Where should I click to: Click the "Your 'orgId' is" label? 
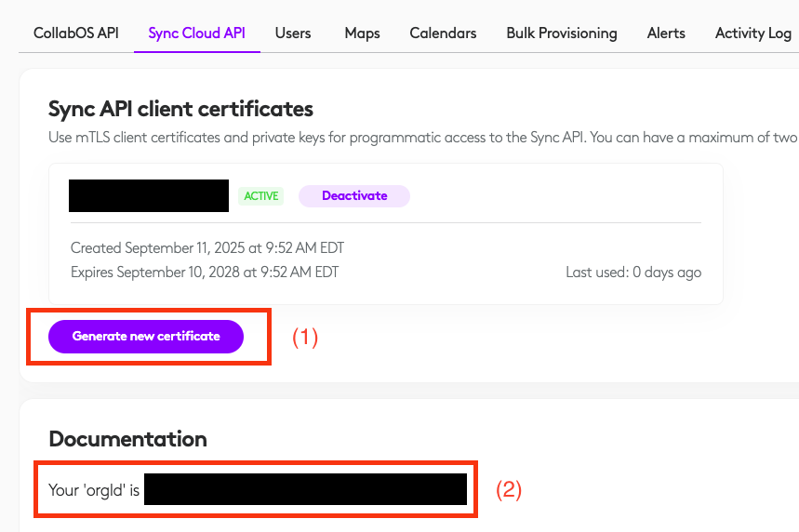click(x=94, y=489)
